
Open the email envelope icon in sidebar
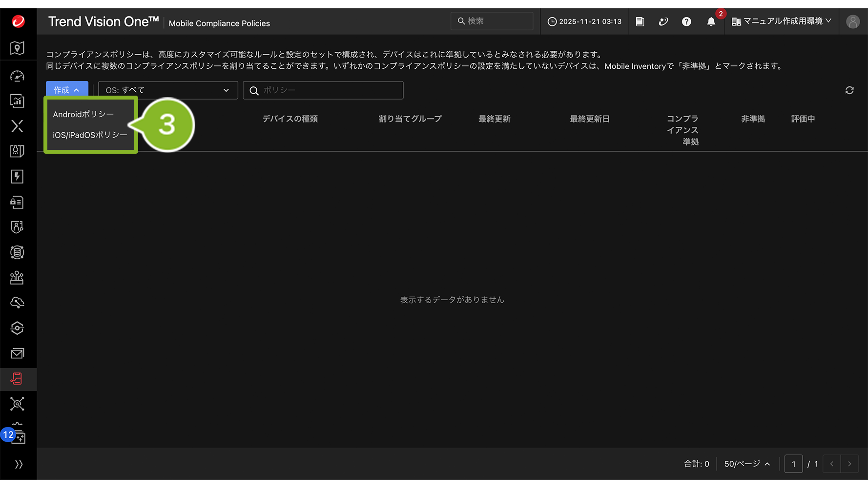click(x=18, y=353)
